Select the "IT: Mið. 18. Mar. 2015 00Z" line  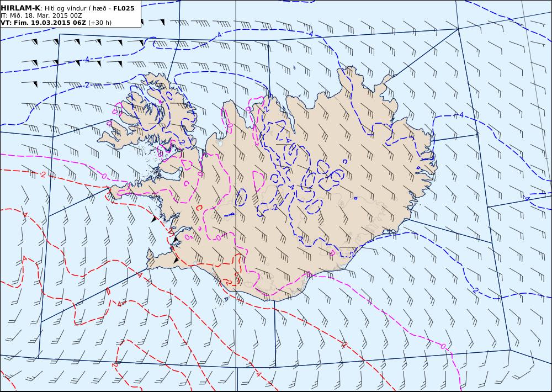(x=41, y=15)
